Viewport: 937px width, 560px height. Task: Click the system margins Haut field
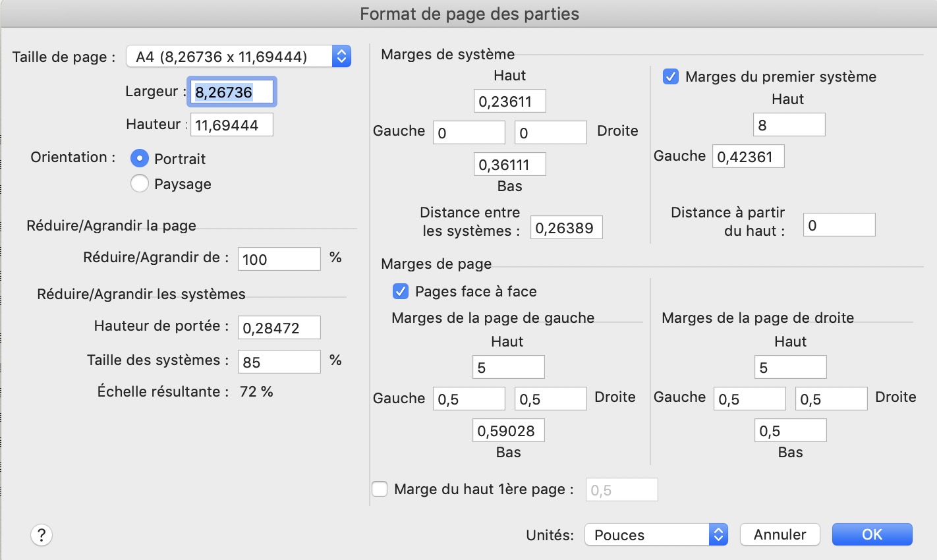(509, 101)
